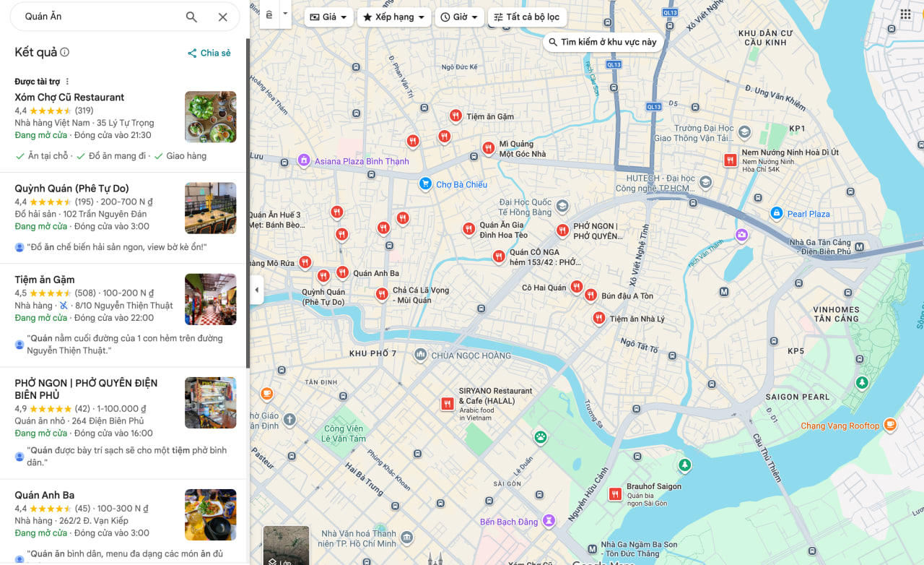Expand the small dropdown arrow beside transit icon
Screen dimensions: 924x565
point(285,14)
